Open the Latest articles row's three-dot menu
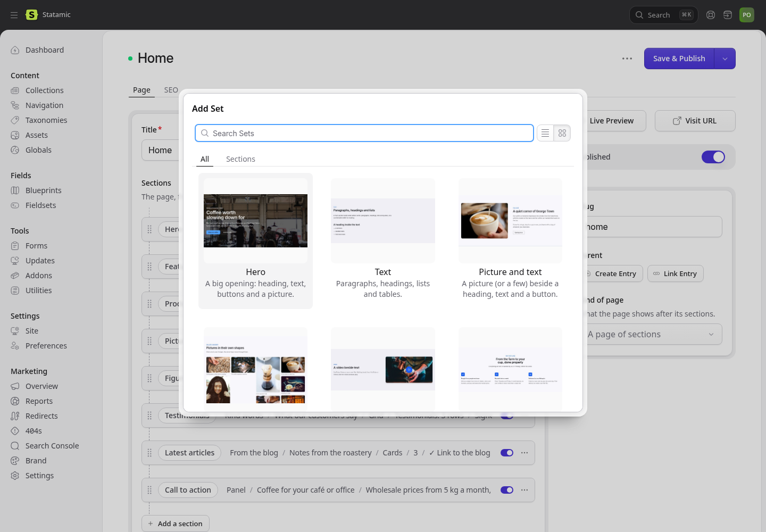The height and width of the screenshot is (532, 766). [524, 453]
